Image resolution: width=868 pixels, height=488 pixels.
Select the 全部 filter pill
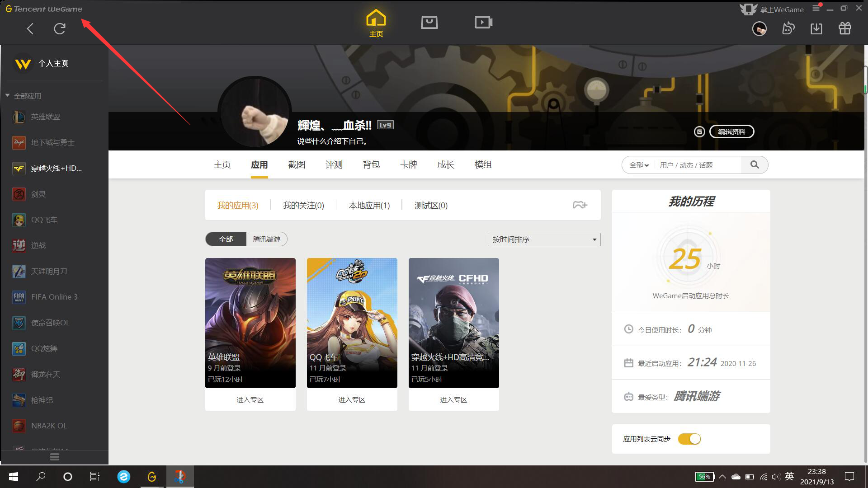pyautogui.click(x=226, y=239)
